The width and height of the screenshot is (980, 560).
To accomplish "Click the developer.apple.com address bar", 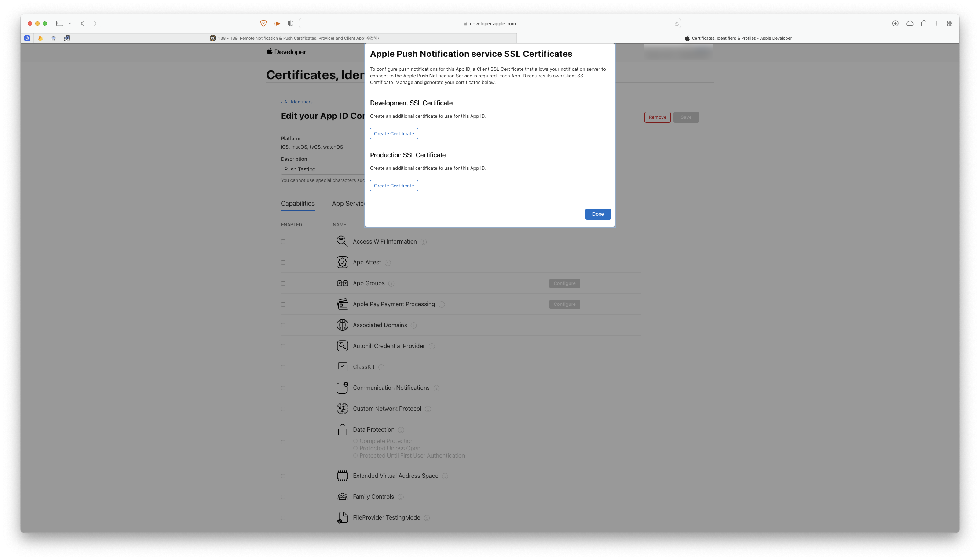I will [489, 23].
